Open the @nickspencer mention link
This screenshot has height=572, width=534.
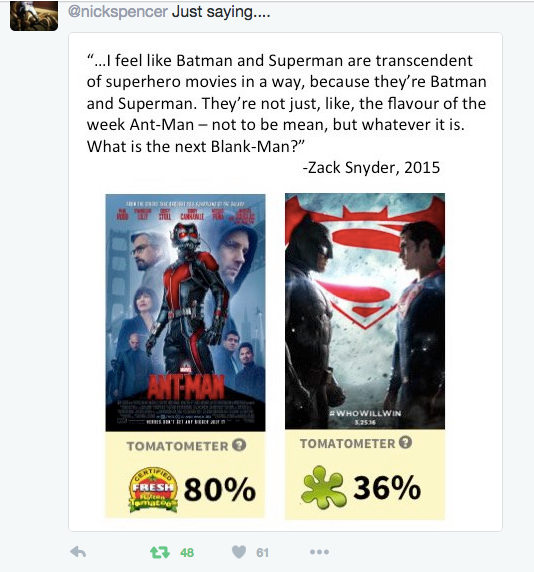click(118, 12)
